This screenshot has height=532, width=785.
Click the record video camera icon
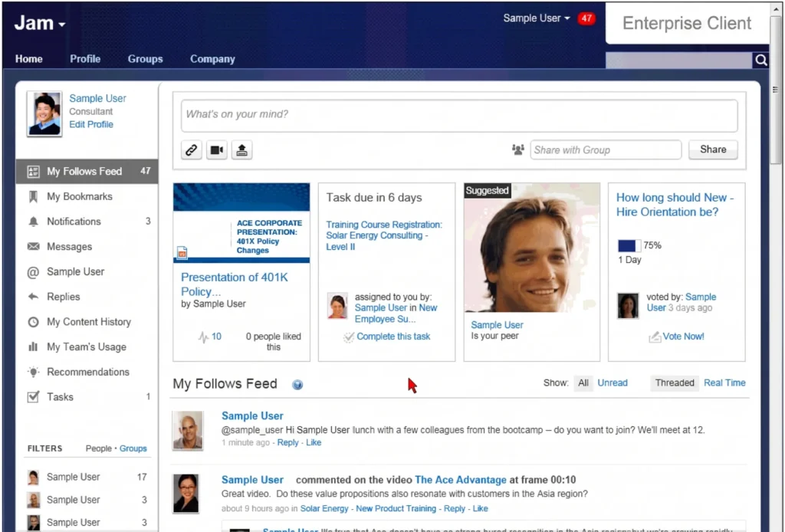point(217,149)
